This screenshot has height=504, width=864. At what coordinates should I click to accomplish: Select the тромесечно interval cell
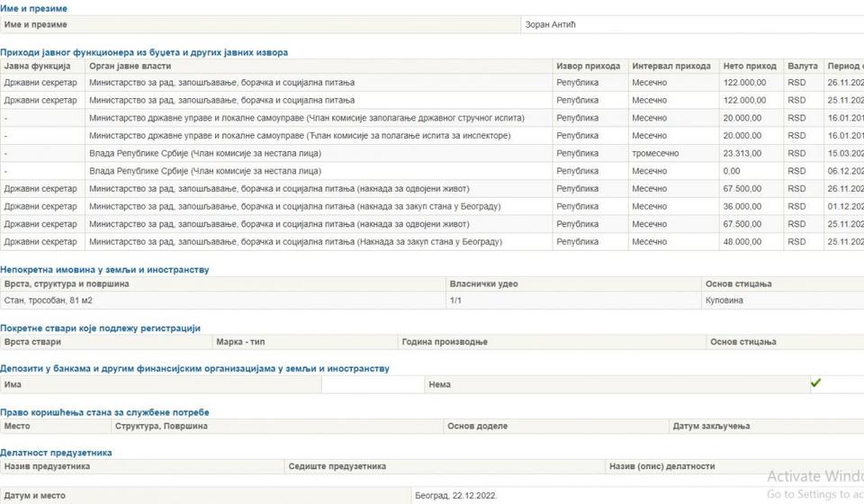pos(656,154)
